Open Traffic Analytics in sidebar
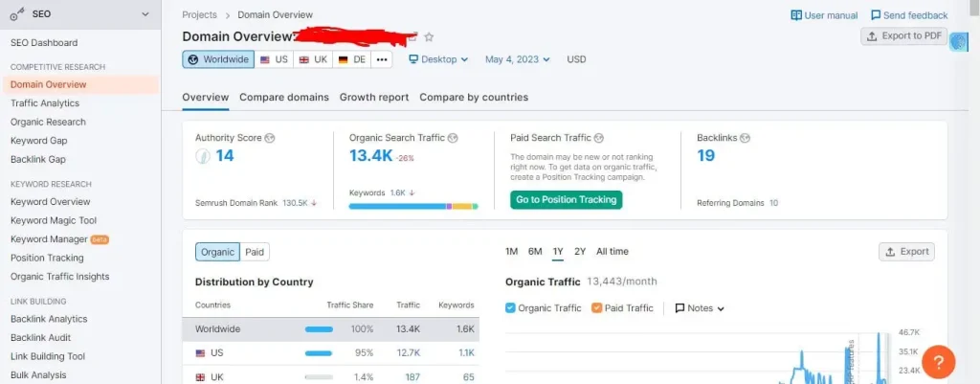The image size is (980, 384). tap(45, 103)
